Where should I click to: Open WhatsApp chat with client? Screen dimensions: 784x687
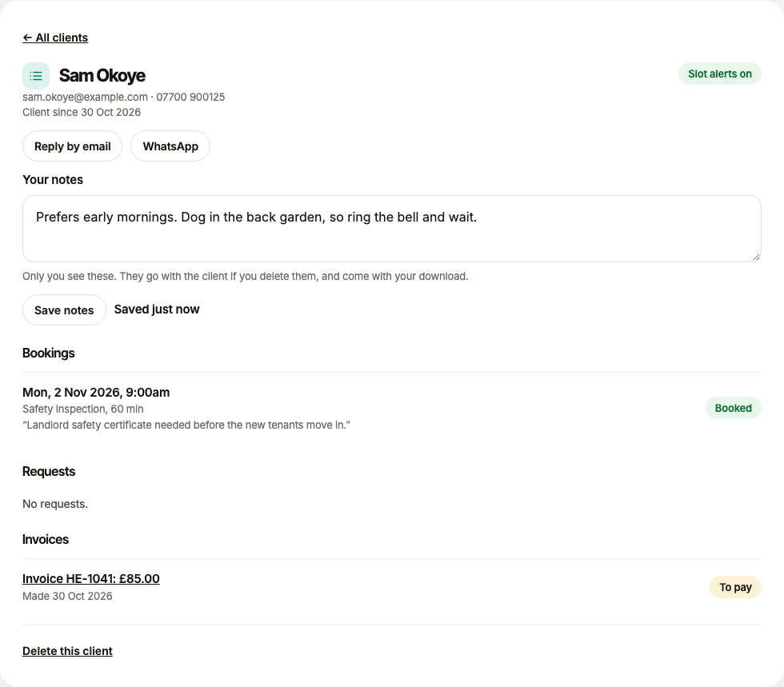170,146
